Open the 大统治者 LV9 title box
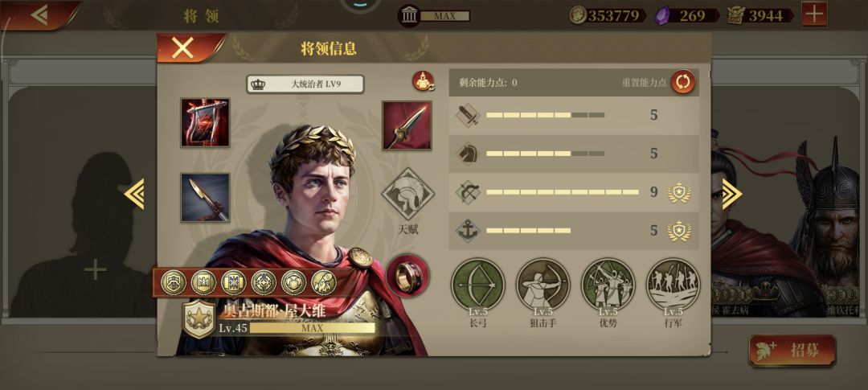This screenshot has height=390, width=868. point(305,84)
